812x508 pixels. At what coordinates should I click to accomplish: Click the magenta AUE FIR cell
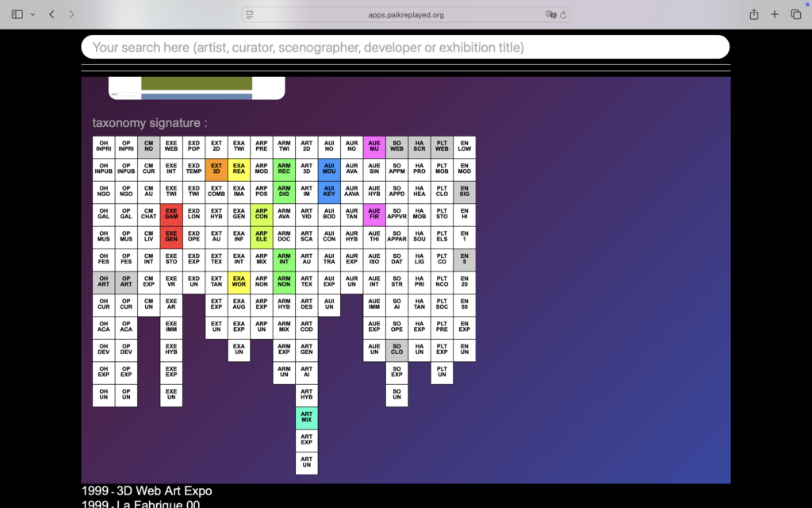[x=374, y=215]
